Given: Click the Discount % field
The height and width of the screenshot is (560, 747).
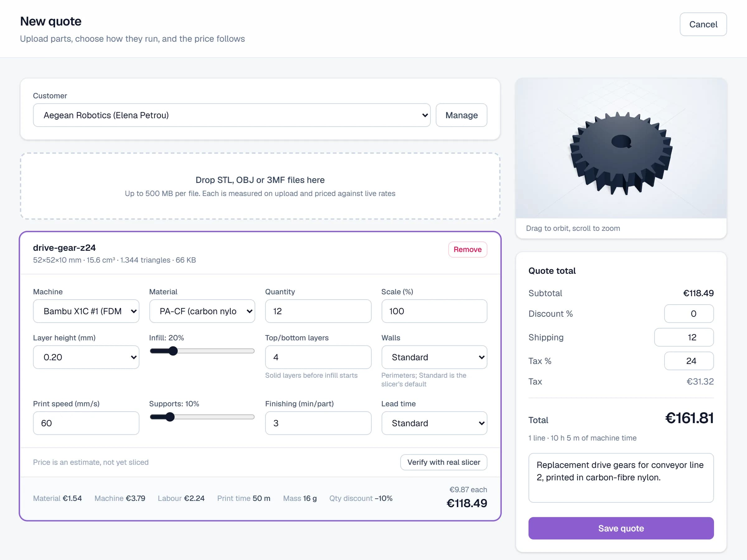Looking at the screenshot, I should tap(688, 314).
